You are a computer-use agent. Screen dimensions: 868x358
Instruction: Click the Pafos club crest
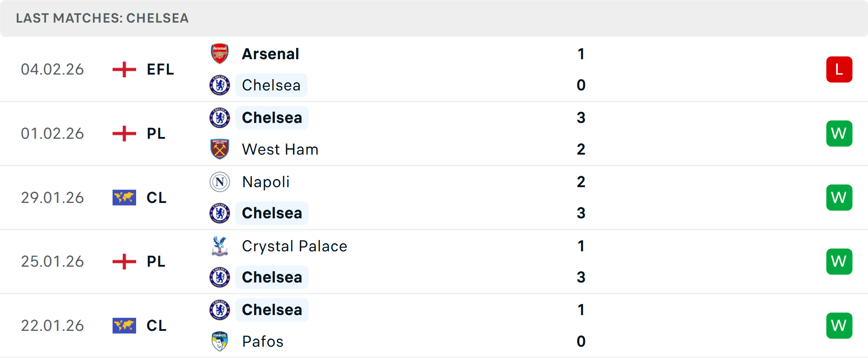[x=220, y=341]
